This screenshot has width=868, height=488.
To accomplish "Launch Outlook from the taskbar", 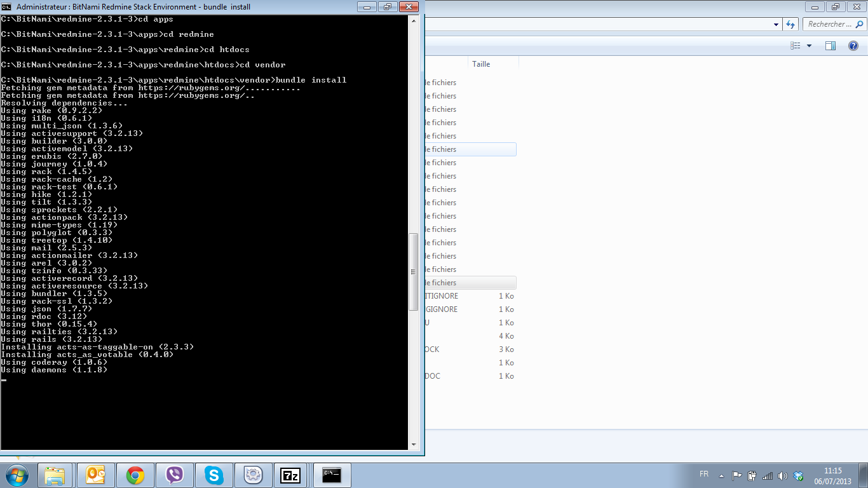I will coord(95,475).
